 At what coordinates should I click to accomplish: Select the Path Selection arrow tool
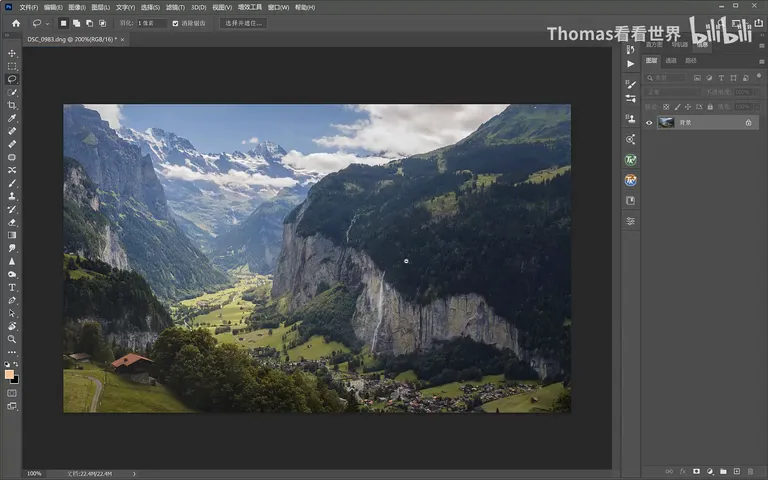(x=12, y=313)
